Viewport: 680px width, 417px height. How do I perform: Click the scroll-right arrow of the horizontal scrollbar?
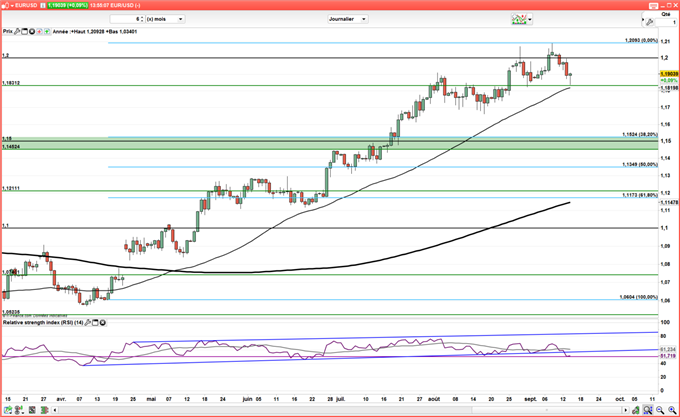pyautogui.click(x=625, y=410)
